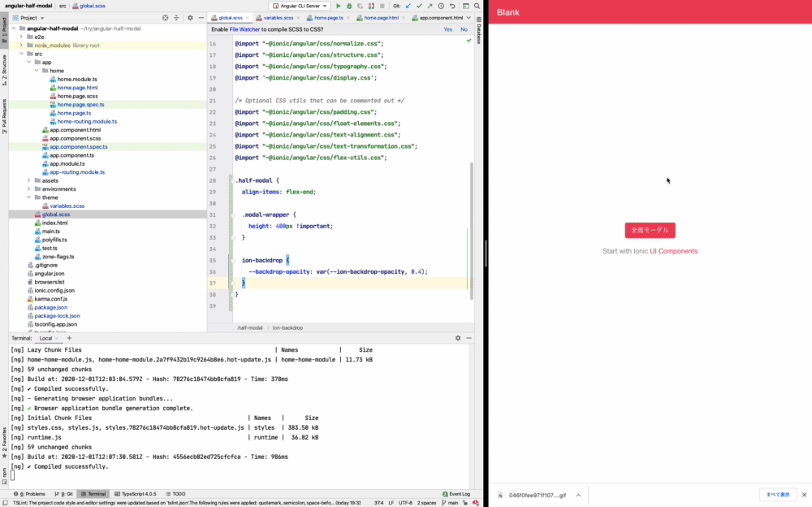Screen dimensions: 812x507
Task: Open Project panel settings gear
Action: (190, 18)
